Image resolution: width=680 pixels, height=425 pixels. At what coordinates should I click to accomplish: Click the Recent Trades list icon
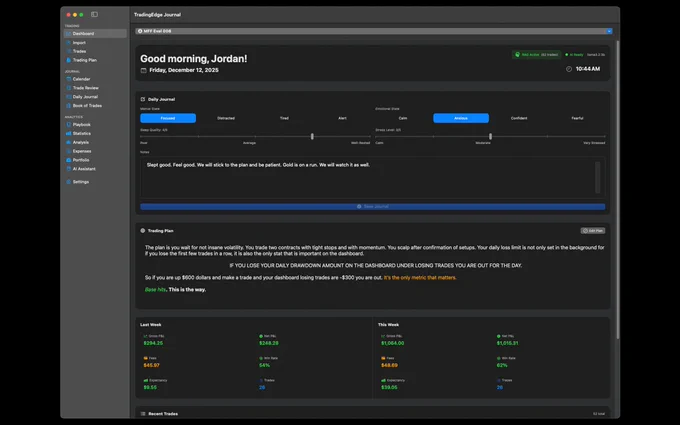click(x=143, y=414)
